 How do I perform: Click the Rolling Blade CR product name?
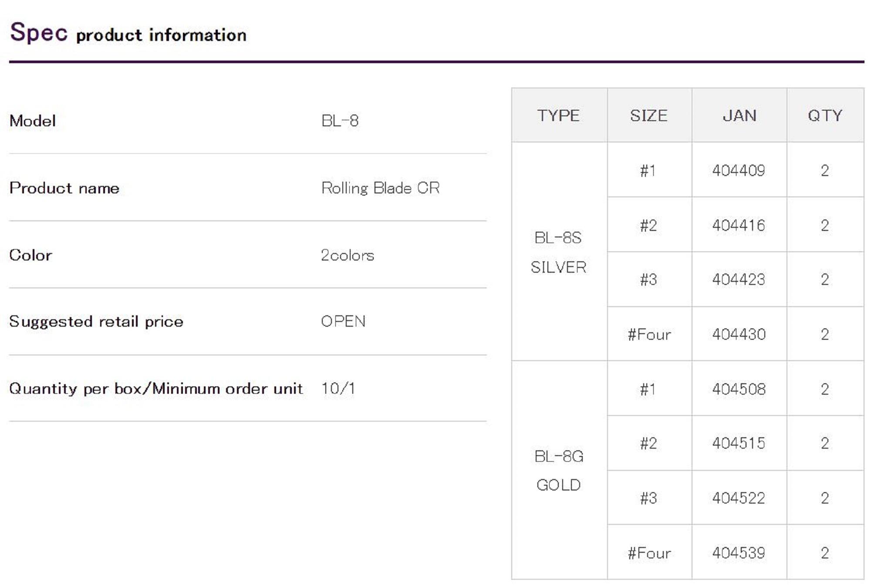(x=380, y=188)
